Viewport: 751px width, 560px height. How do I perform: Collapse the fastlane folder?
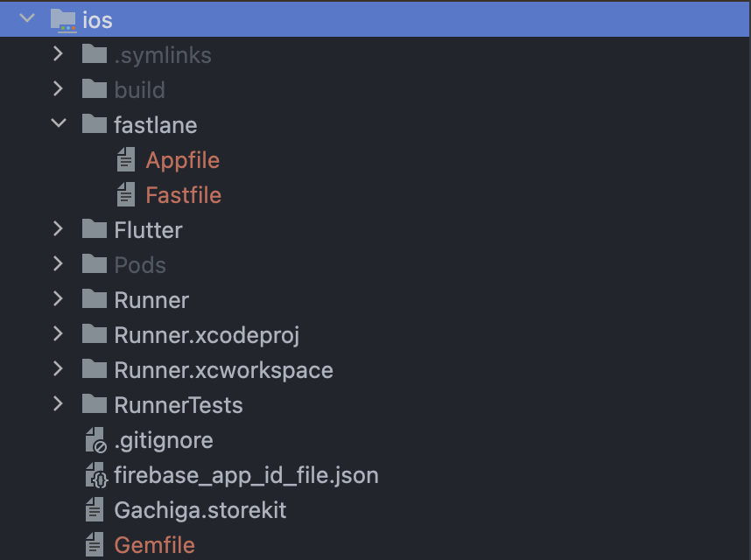[x=59, y=123]
